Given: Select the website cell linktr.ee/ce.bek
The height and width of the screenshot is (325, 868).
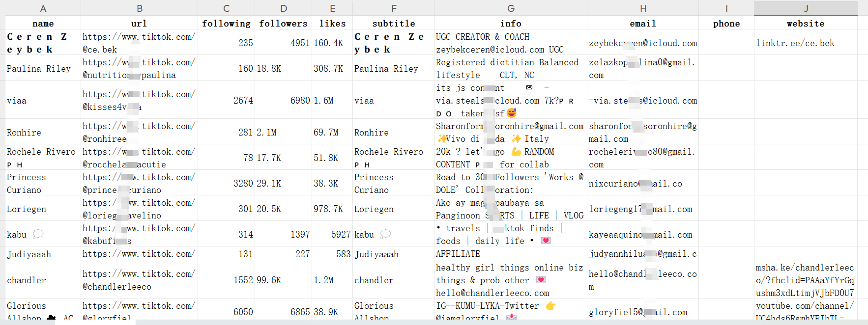Looking at the screenshot, I should [x=806, y=43].
